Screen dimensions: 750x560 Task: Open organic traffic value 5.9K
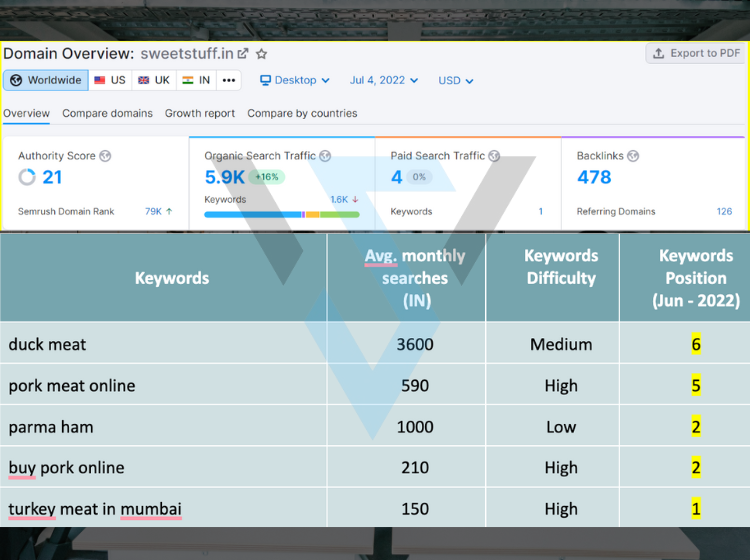click(224, 177)
